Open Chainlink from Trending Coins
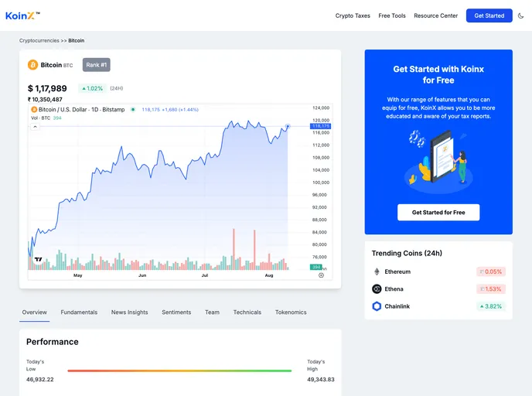 [x=397, y=306]
